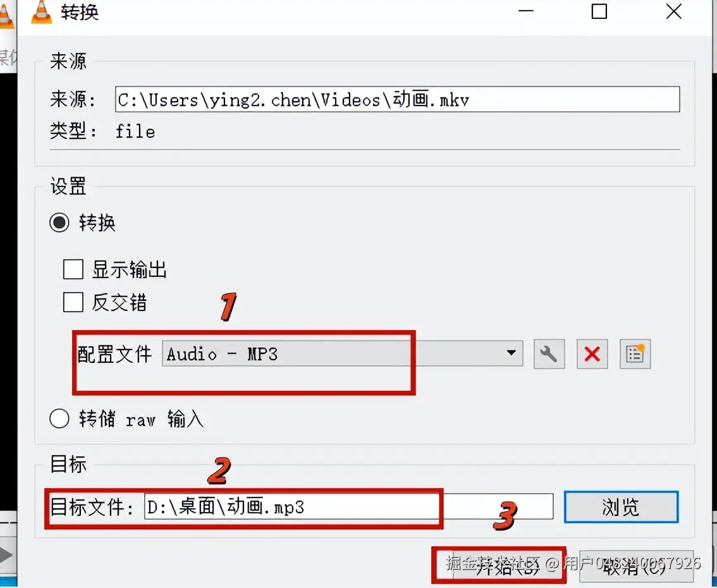This screenshot has width=717, height=588.
Task: Select the 转储 raw 输入 radio option
Action: 59,419
